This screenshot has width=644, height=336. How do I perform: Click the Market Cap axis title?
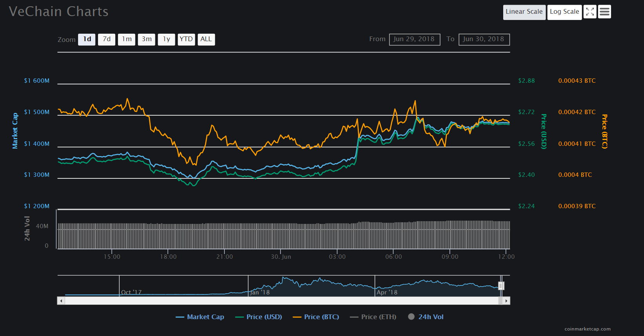coord(15,131)
